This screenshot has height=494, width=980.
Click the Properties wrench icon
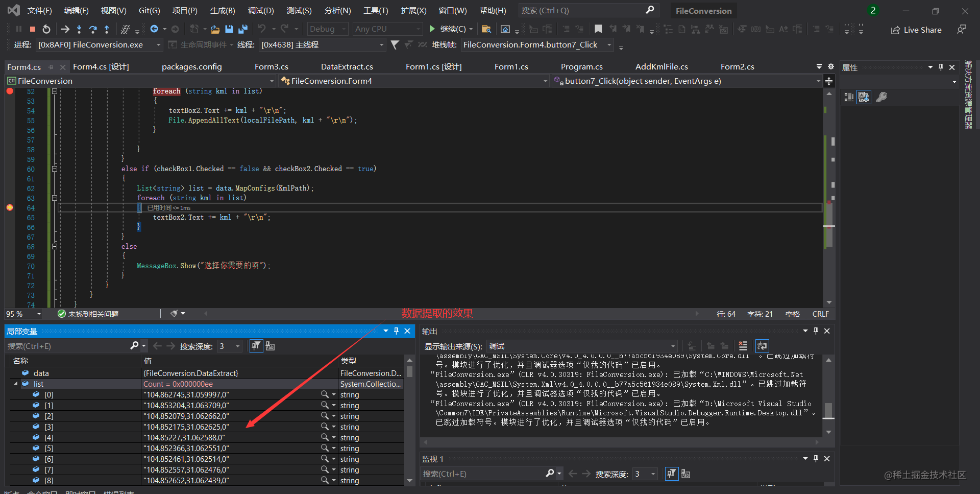pos(881,97)
